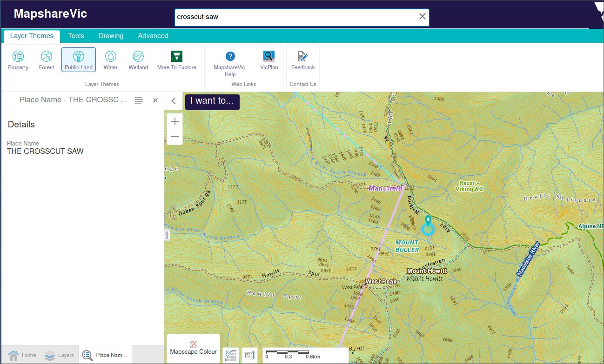Switch to the Tools tab
Viewport: 604px width, 364px height.
point(76,36)
